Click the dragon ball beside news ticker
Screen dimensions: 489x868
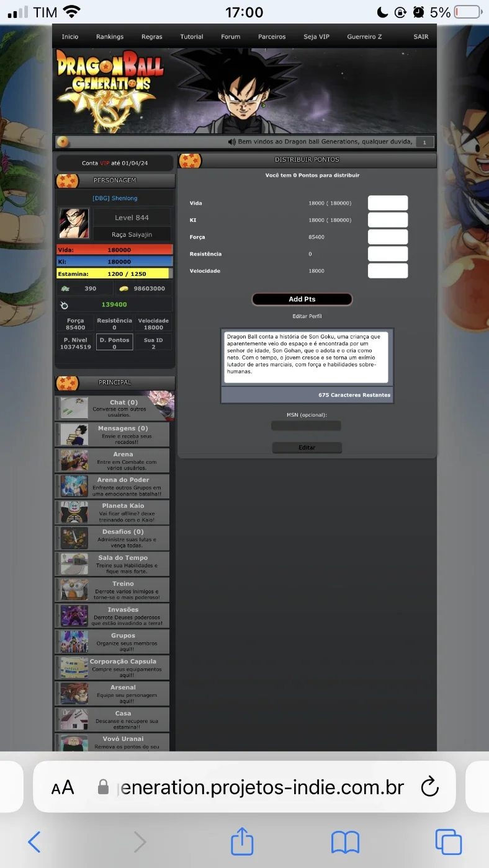62,142
